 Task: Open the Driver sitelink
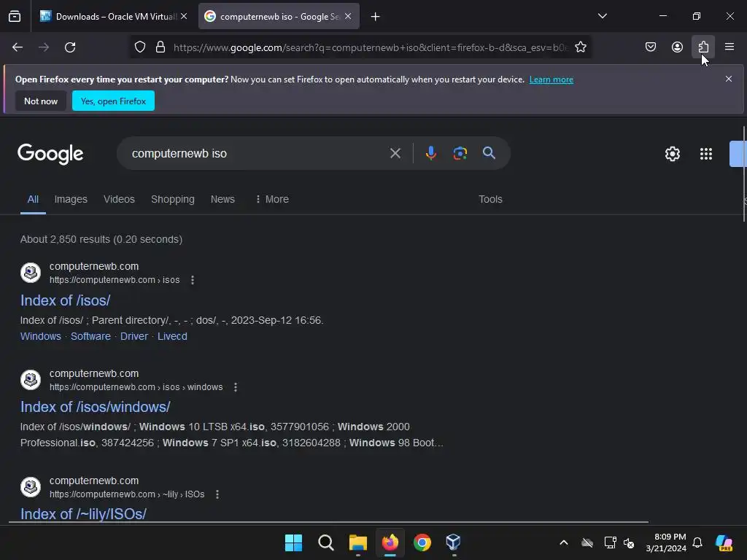[x=134, y=336]
